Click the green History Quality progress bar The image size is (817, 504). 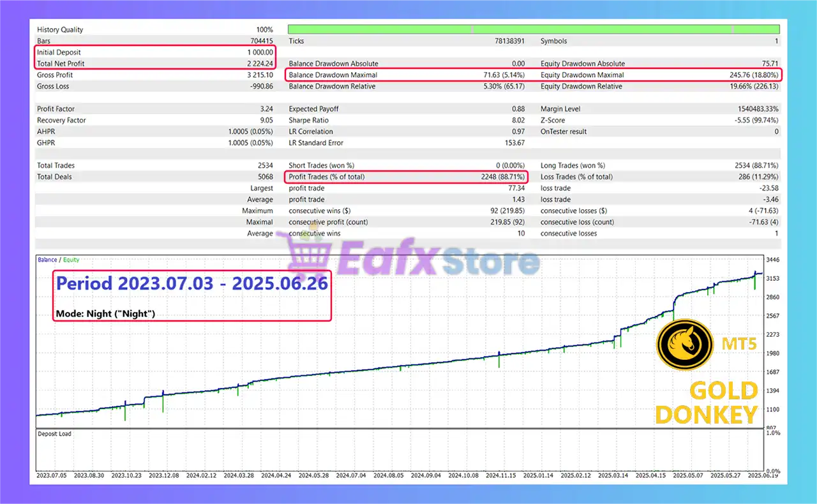coord(534,29)
